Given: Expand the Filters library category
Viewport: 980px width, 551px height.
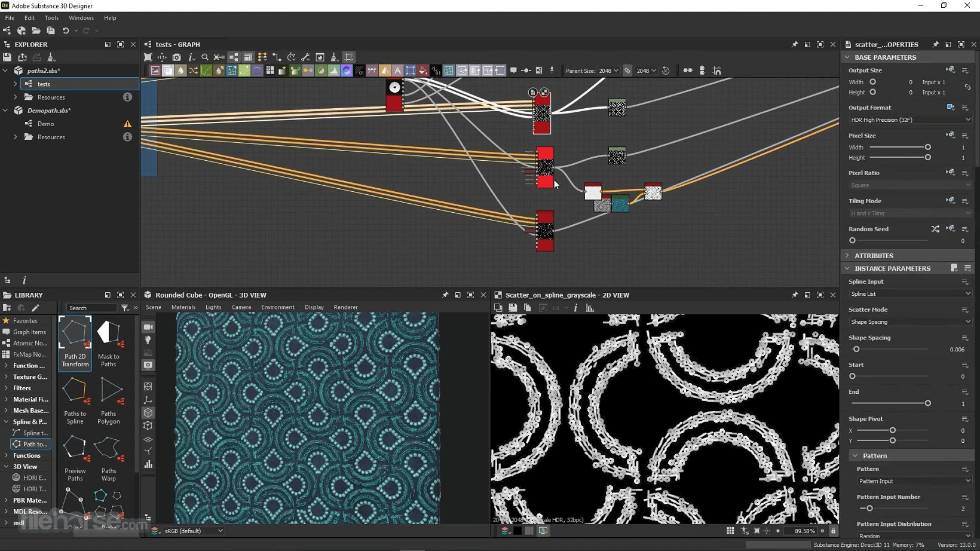Looking at the screenshot, I should (6, 388).
